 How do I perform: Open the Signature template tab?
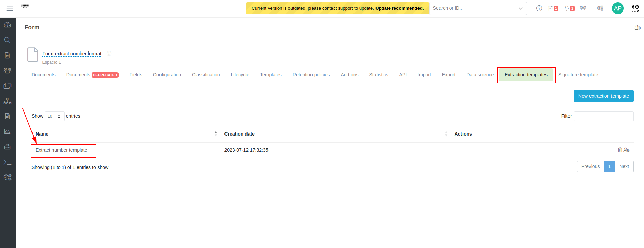pos(578,75)
